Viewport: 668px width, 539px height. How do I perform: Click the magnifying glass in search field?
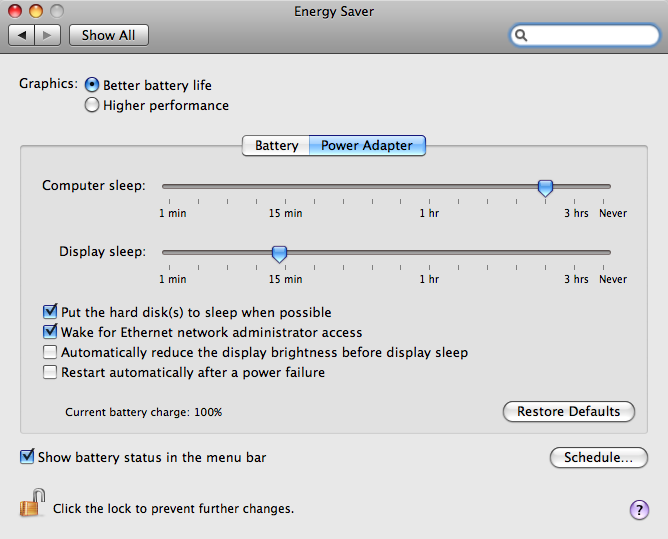tap(521, 35)
